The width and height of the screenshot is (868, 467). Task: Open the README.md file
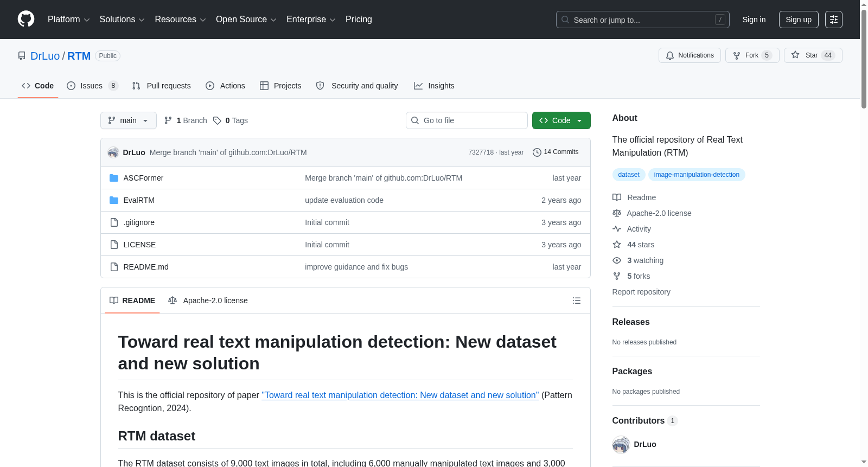(146, 267)
